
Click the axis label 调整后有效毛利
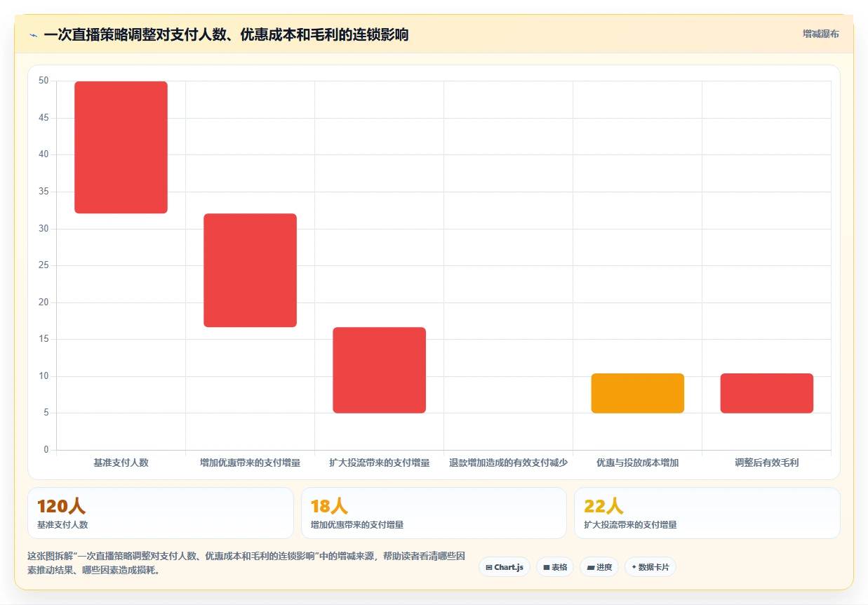[x=766, y=463]
